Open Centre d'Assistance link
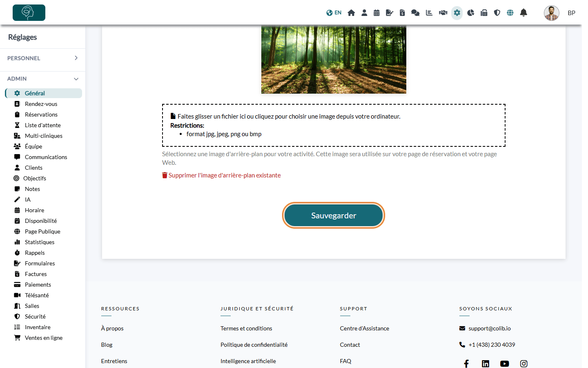The height and width of the screenshot is (368, 588). point(365,328)
